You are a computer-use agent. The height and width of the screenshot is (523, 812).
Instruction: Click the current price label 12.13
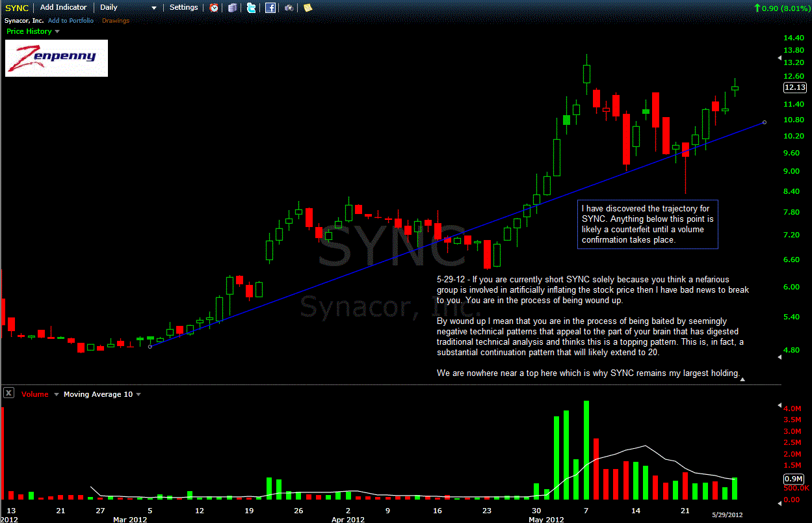point(795,87)
